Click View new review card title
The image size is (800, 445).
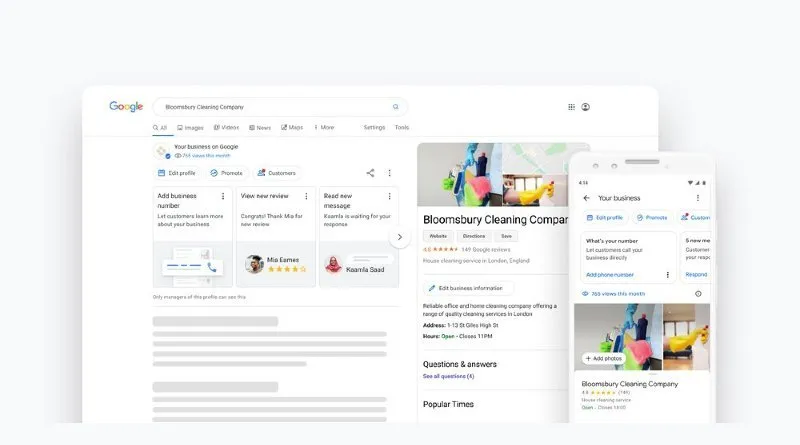(264, 196)
